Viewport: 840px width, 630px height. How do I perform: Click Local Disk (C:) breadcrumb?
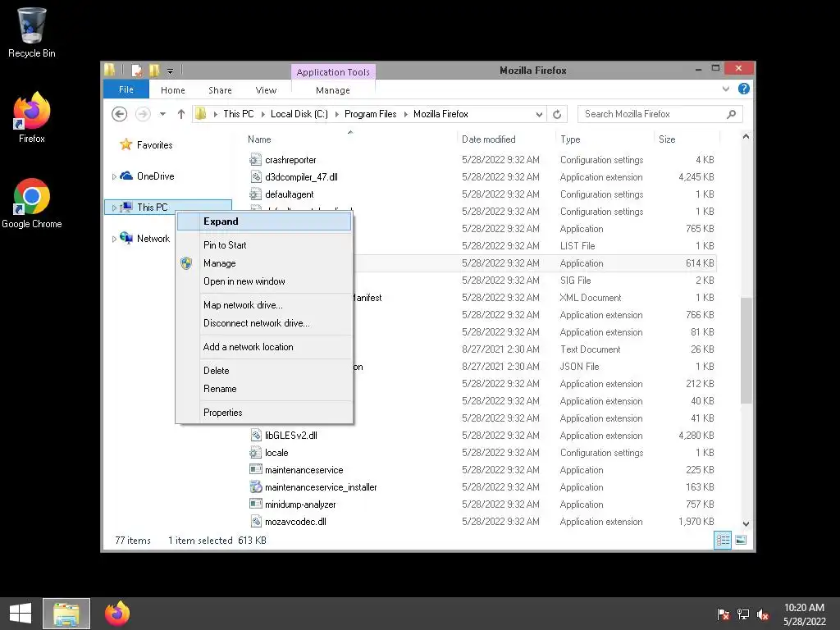click(299, 114)
